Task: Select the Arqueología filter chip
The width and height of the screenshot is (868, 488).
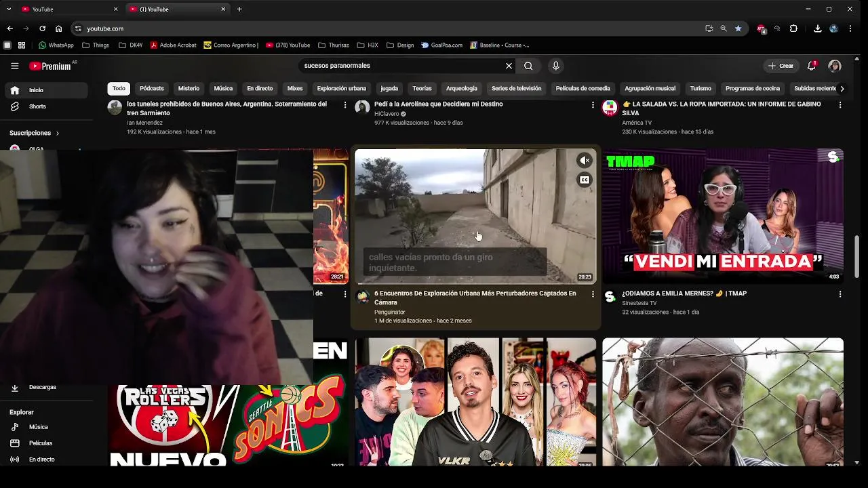Action: tap(462, 89)
